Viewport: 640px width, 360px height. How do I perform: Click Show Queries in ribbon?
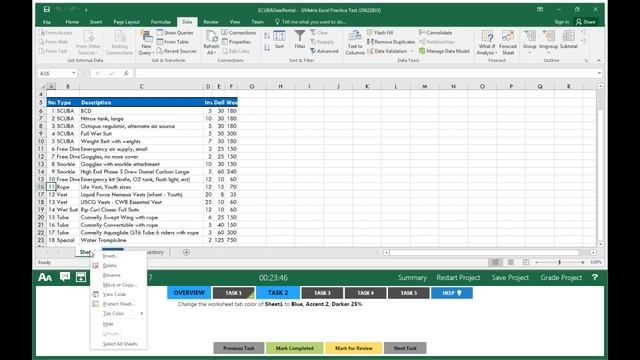click(x=175, y=33)
